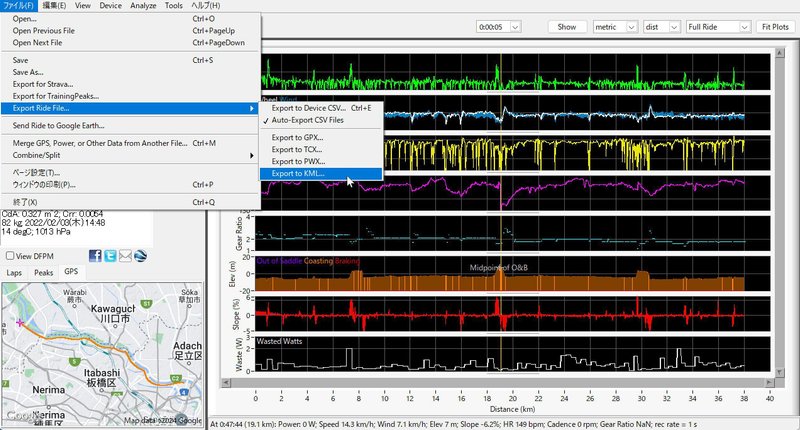Open the ヘルプ(H) menu
Image resolution: width=800 pixels, height=430 pixels.
click(x=206, y=6)
